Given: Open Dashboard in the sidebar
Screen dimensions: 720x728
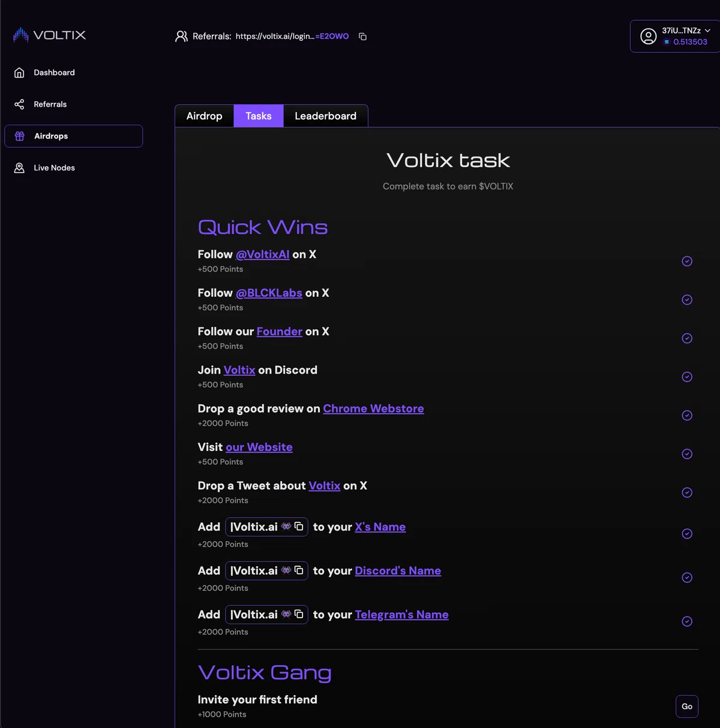Looking at the screenshot, I should (x=74, y=73).
